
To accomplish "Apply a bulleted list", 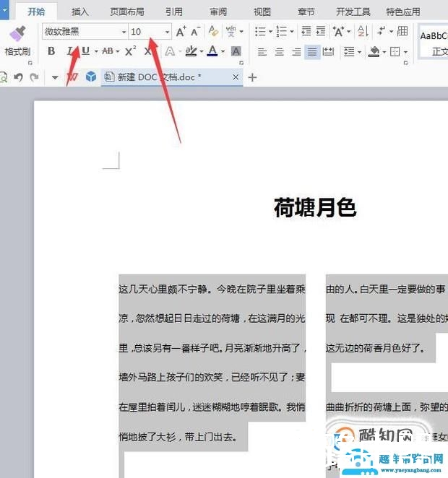I will (x=260, y=31).
